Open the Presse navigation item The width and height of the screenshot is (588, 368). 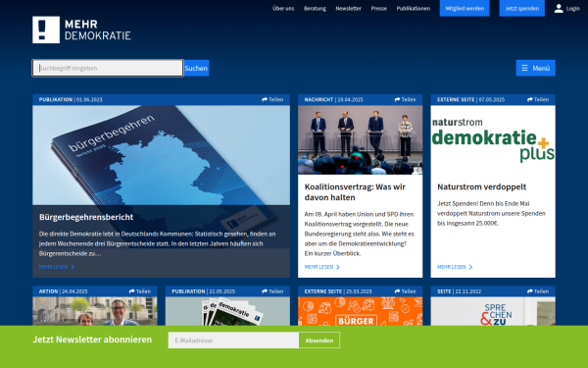coord(378,8)
